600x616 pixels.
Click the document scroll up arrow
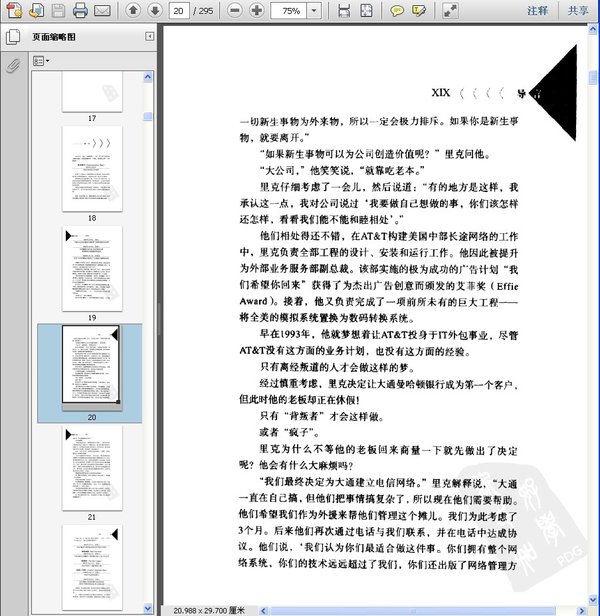click(x=592, y=29)
